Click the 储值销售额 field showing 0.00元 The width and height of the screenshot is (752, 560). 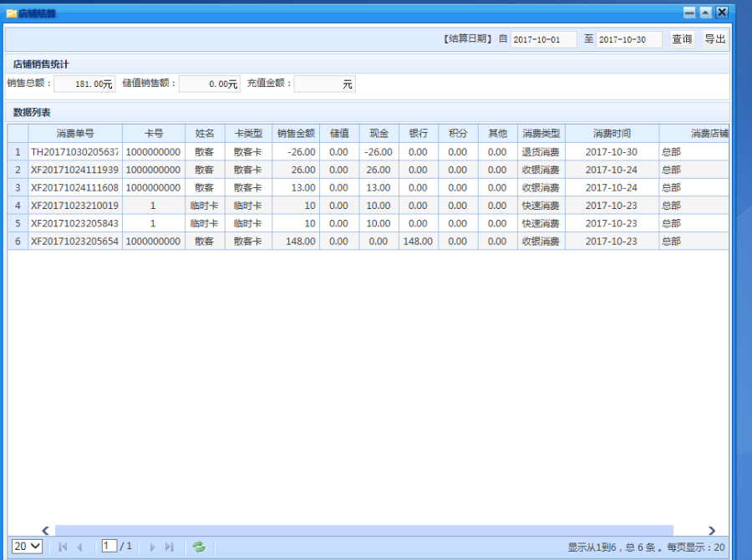tap(210, 84)
